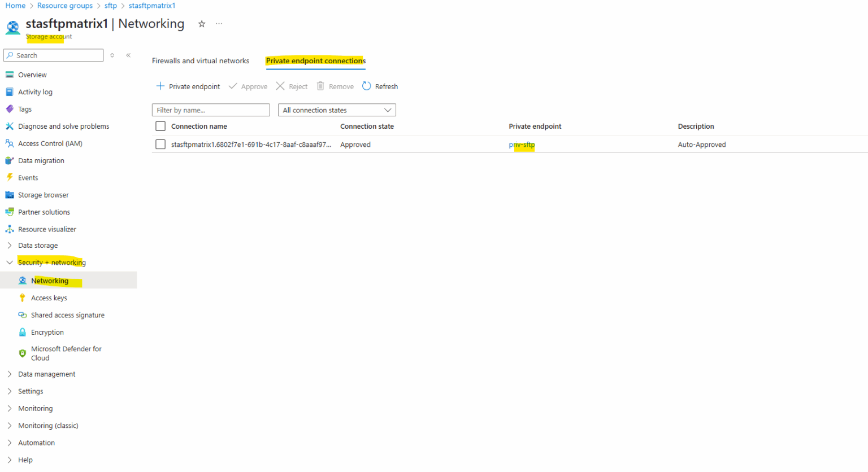Navigate to Resource groups via breadcrumb

64,5
